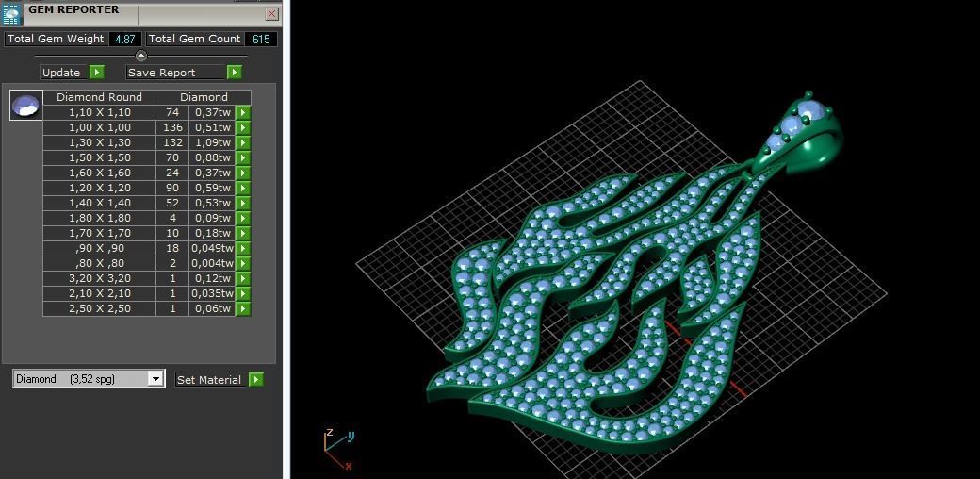
Task: Click the green arrow on the 1,60 X 1,60 row
Action: point(243,173)
